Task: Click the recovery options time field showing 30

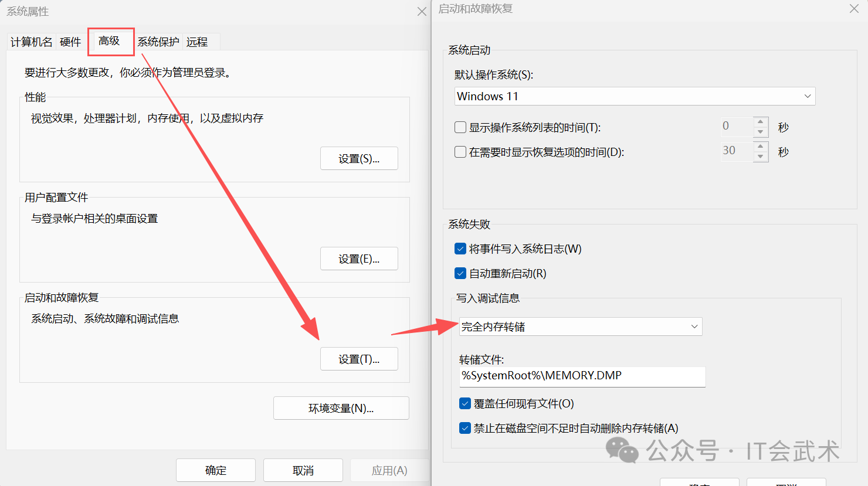Action: (737, 151)
